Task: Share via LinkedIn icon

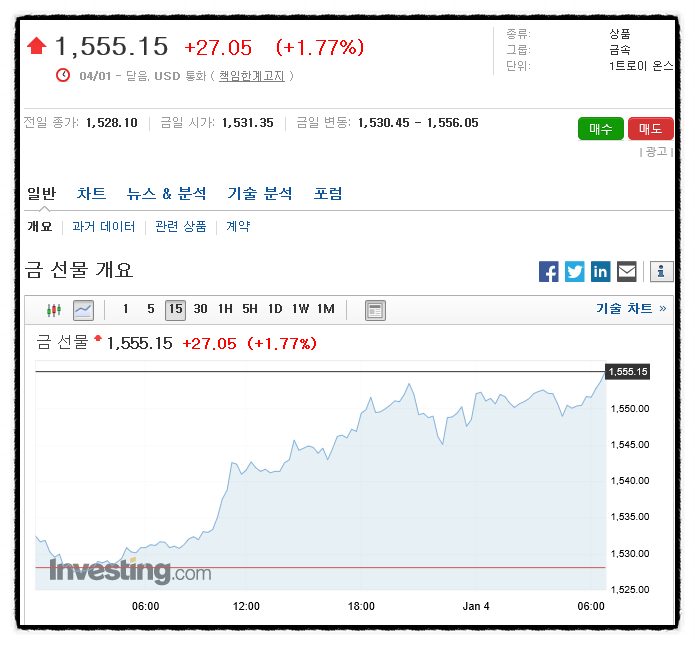Action: click(600, 271)
